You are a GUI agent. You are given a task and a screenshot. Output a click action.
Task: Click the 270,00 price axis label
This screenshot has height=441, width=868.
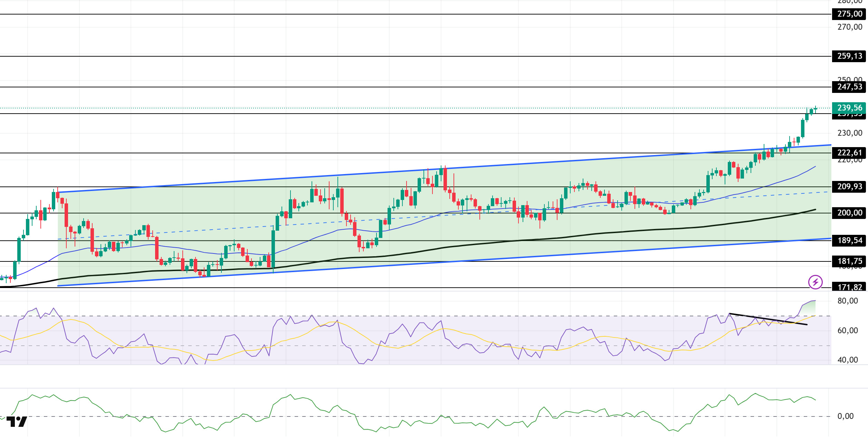849,27
